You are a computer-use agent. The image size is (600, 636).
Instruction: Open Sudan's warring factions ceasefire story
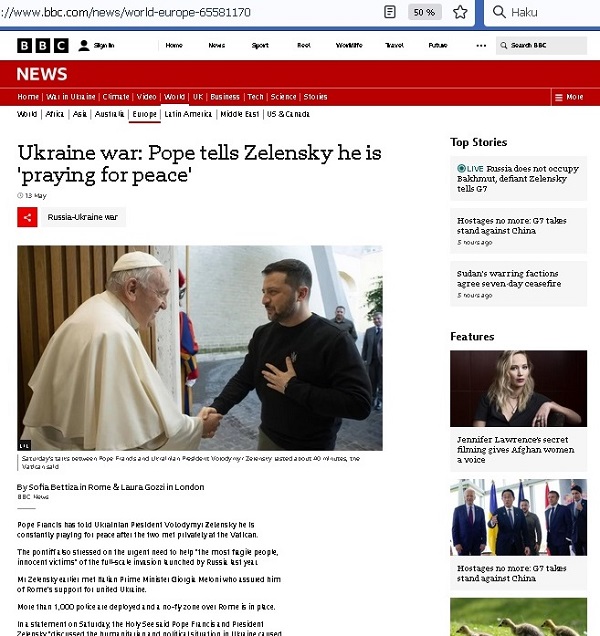(518, 284)
